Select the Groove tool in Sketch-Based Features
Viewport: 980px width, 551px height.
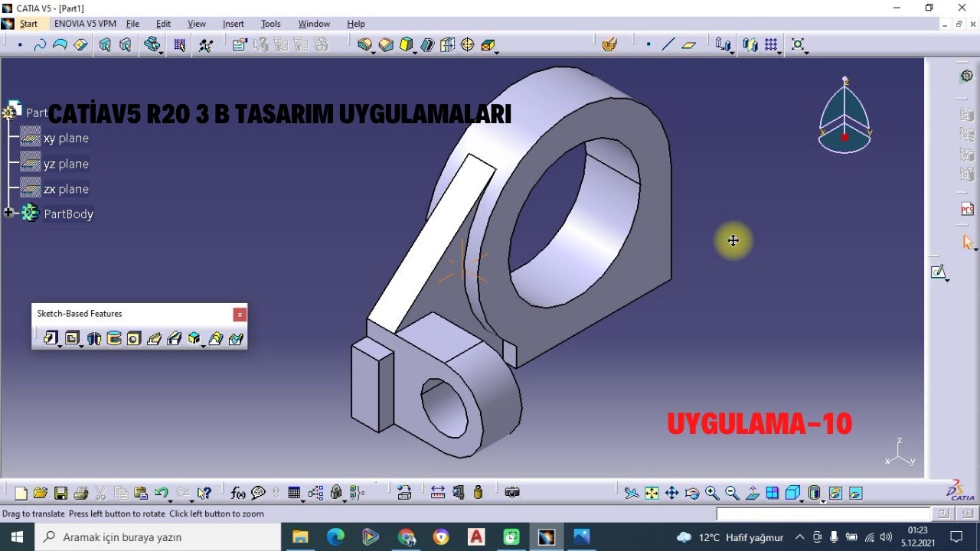[114, 338]
